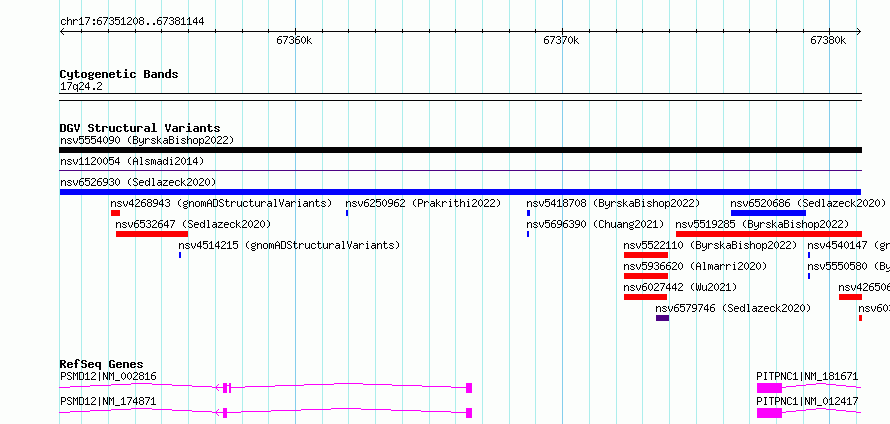
Task: Click the 17q24.2 cytogenetic band label
Action: 81,87
